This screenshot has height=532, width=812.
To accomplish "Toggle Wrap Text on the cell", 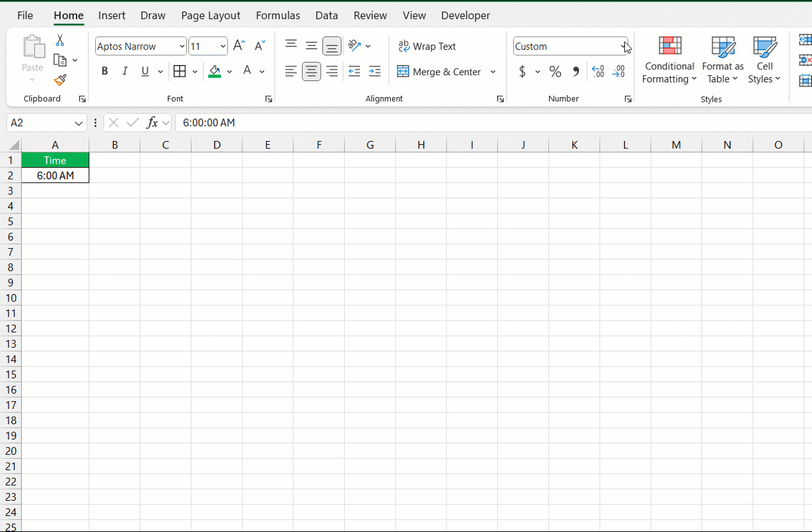I will tap(427, 46).
